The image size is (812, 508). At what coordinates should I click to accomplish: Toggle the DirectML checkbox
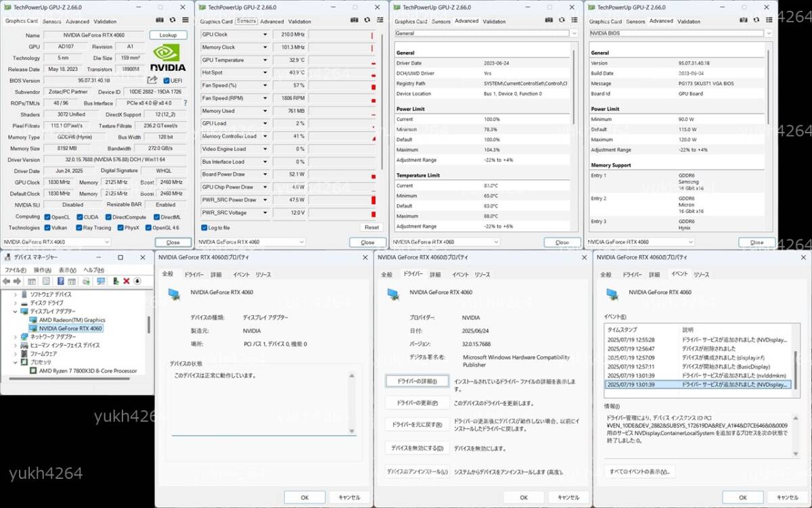[156, 217]
